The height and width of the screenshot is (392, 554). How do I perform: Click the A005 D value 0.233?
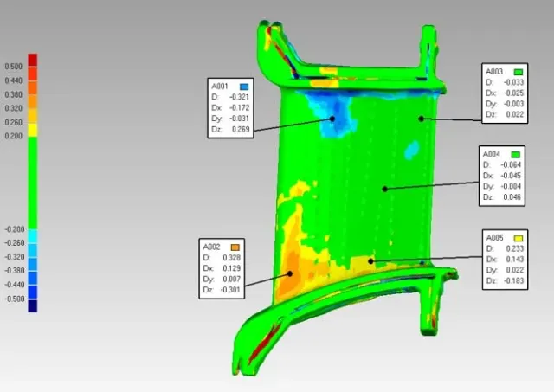tap(515, 248)
